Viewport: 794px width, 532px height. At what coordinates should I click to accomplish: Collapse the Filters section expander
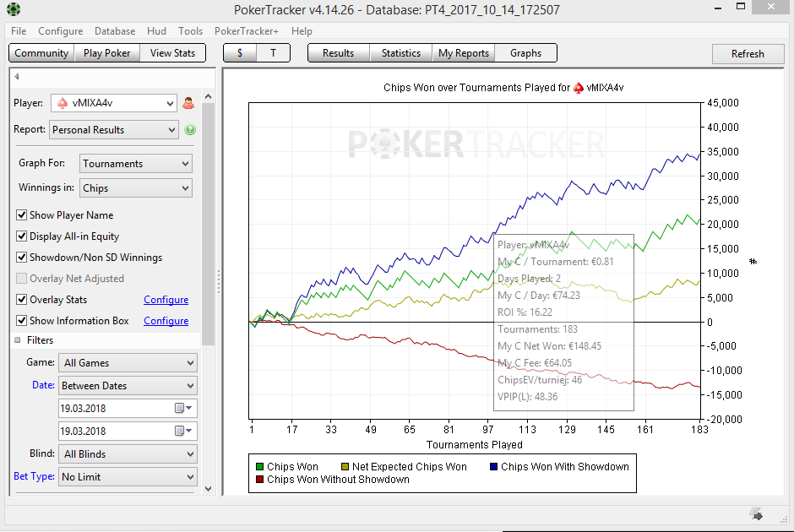tap(18, 340)
